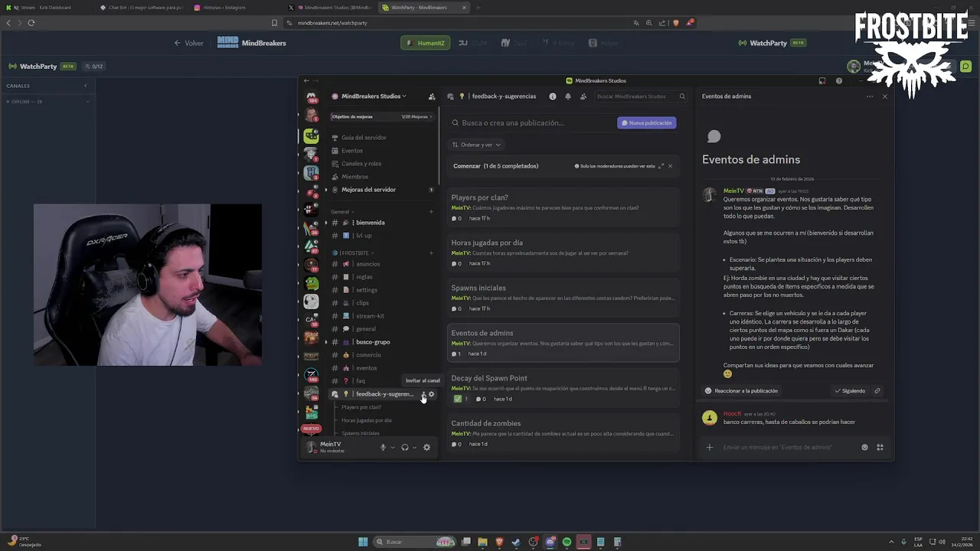
Task: Open the Players por clan? post
Action: coord(563,208)
